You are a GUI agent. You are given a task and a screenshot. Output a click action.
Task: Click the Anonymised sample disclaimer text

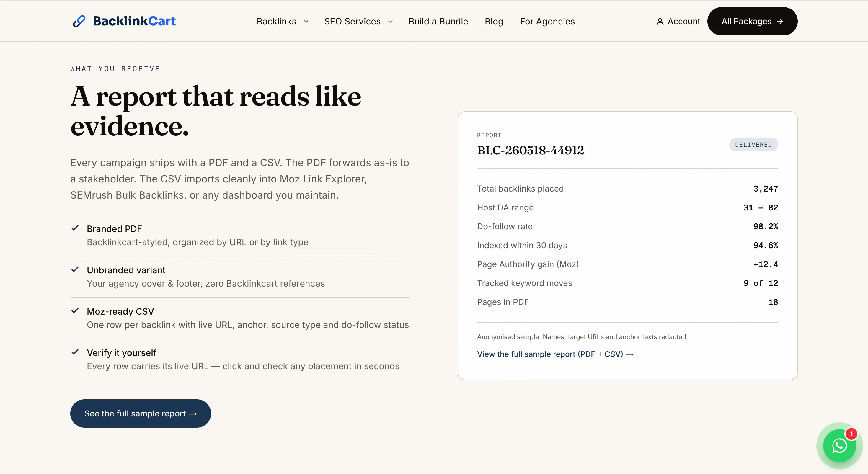(582, 337)
